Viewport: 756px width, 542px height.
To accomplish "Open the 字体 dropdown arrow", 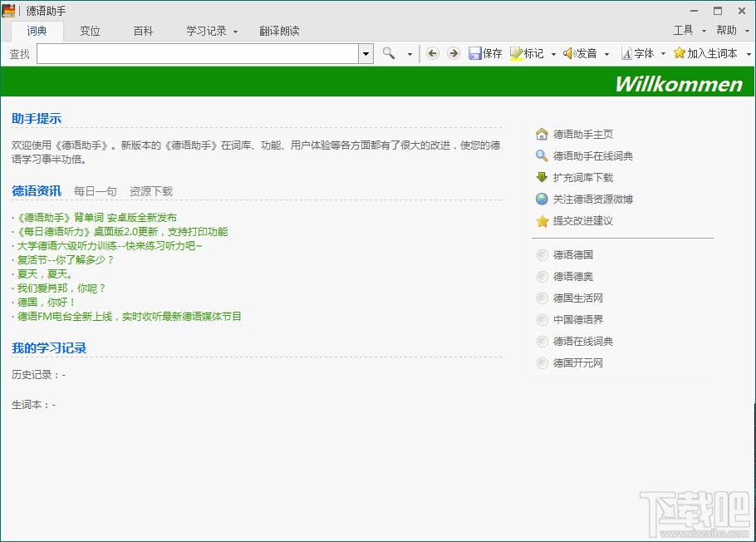I will [664, 54].
